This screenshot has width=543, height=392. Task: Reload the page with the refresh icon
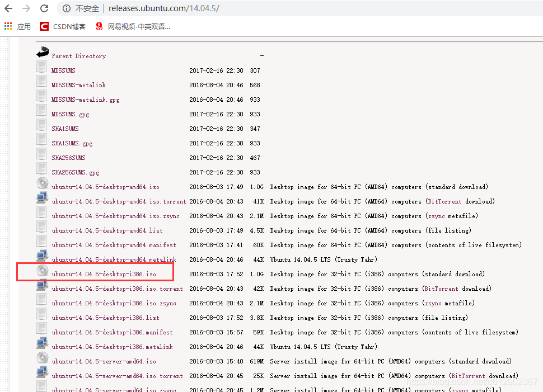[44, 8]
